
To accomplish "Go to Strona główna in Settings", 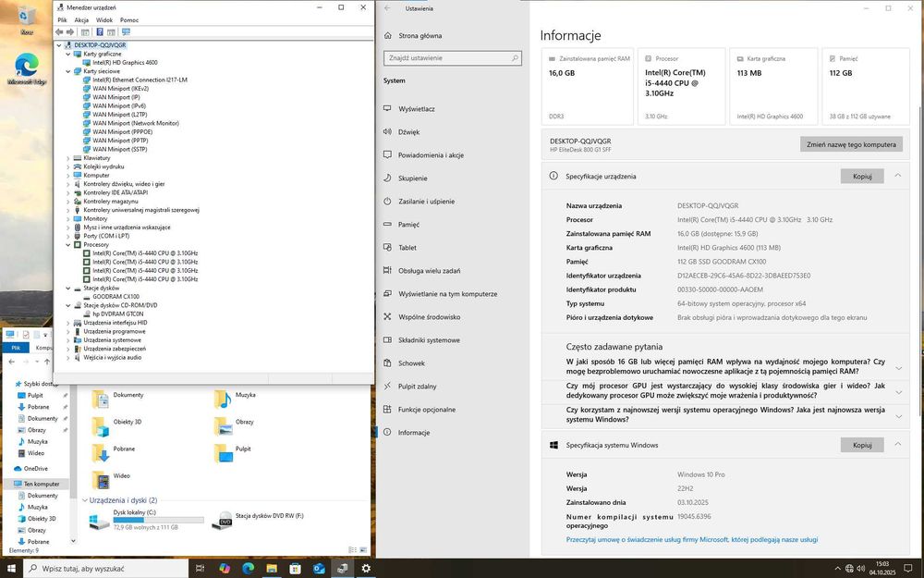I will click(419, 36).
